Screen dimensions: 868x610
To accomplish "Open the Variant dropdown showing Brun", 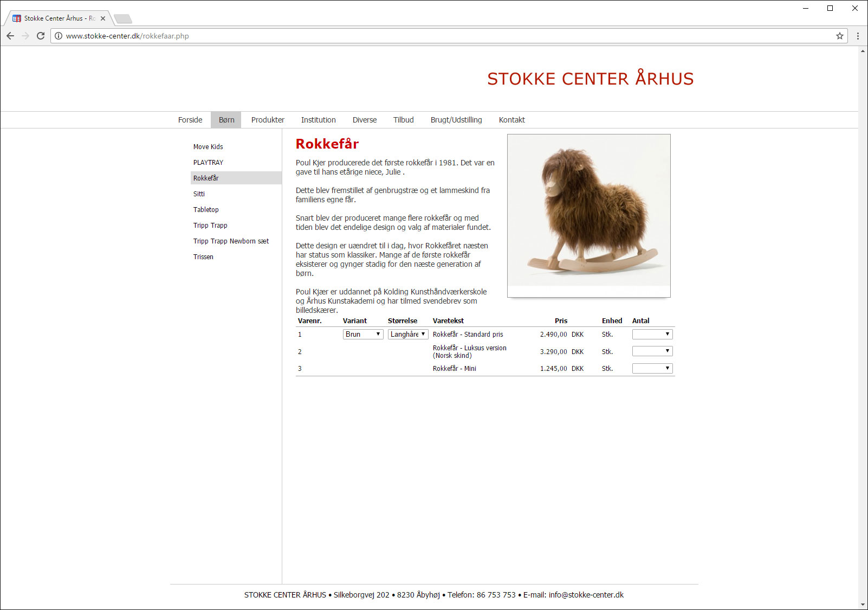I will (363, 334).
